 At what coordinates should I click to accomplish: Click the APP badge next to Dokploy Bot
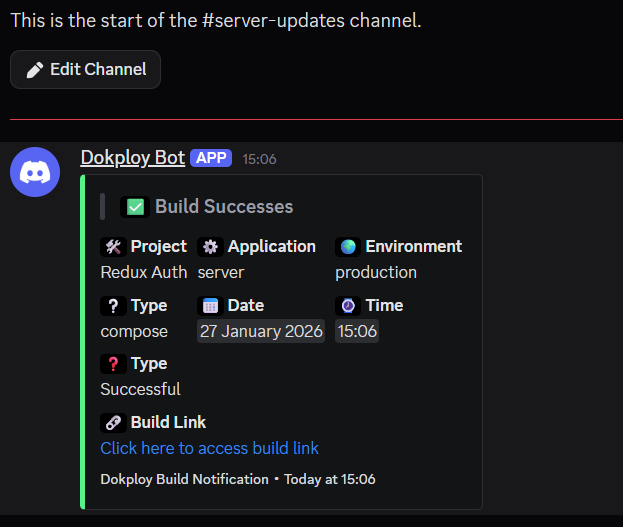click(211, 158)
